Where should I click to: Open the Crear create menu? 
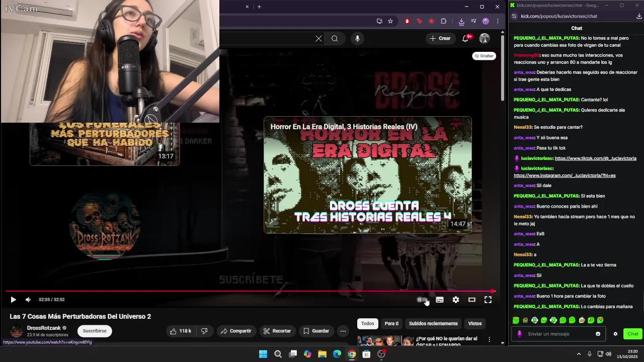(440, 38)
